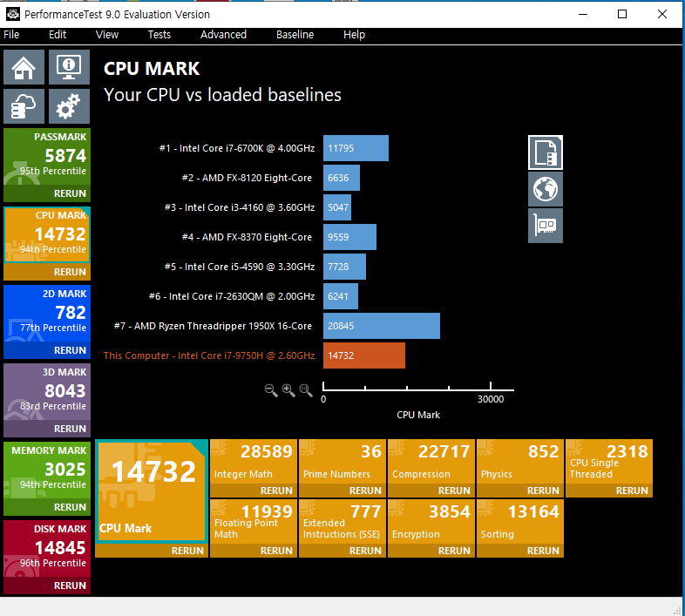Rerun the 2D Mark test
685x616 pixels.
pyautogui.click(x=47, y=350)
